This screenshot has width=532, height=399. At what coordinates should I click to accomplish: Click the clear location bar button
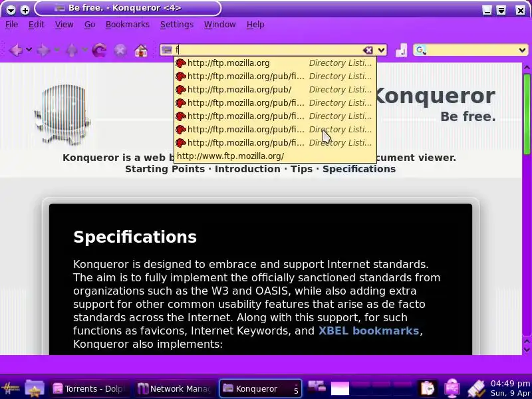pos(368,51)
